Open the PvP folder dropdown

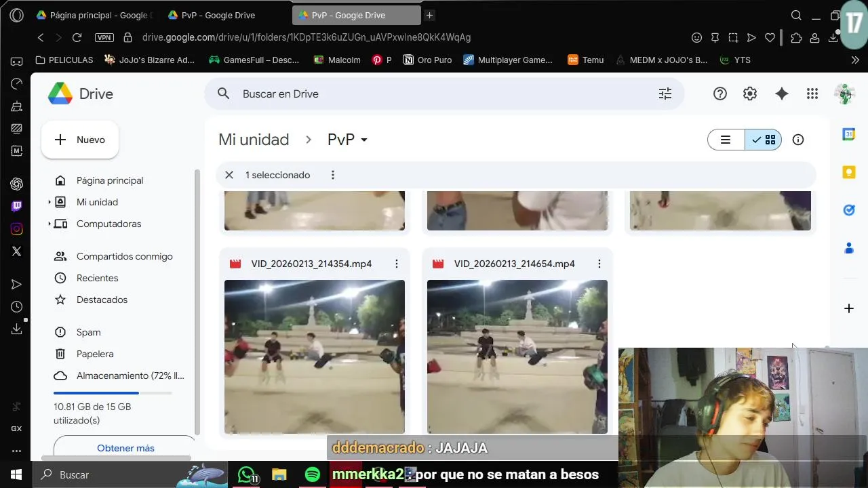click(364, 140)
